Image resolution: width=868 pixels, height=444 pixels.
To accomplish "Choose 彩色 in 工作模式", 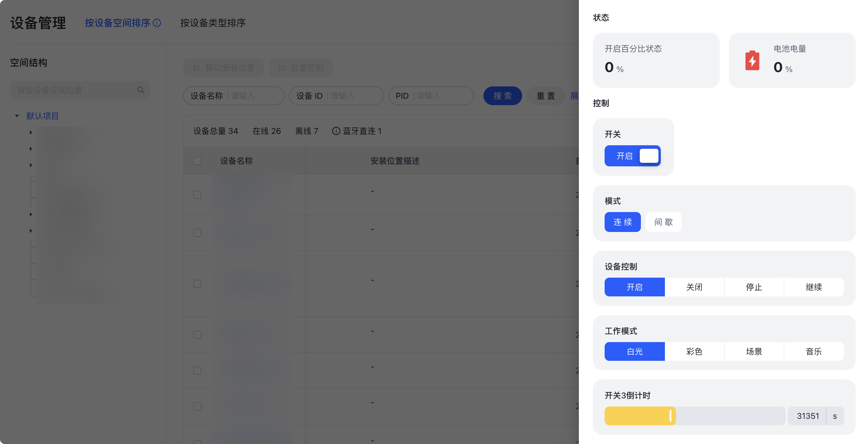I will (694, 351).
